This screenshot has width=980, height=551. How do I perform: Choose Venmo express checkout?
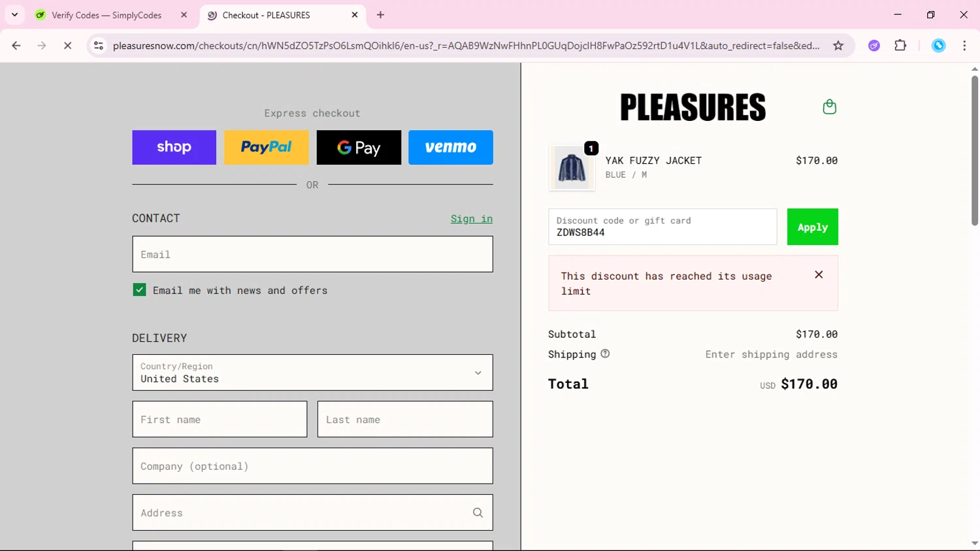click(x=451, y=147)
